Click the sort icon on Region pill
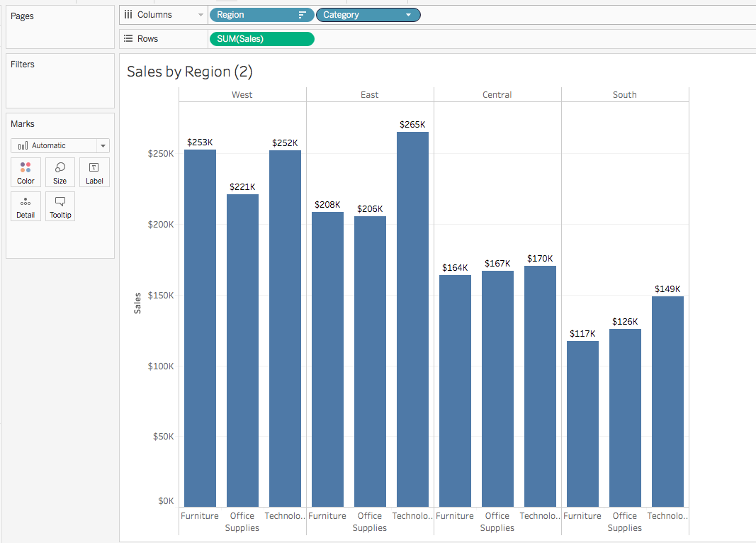The height and width of the screenshot is (543, 756). (x=303, y=15)
